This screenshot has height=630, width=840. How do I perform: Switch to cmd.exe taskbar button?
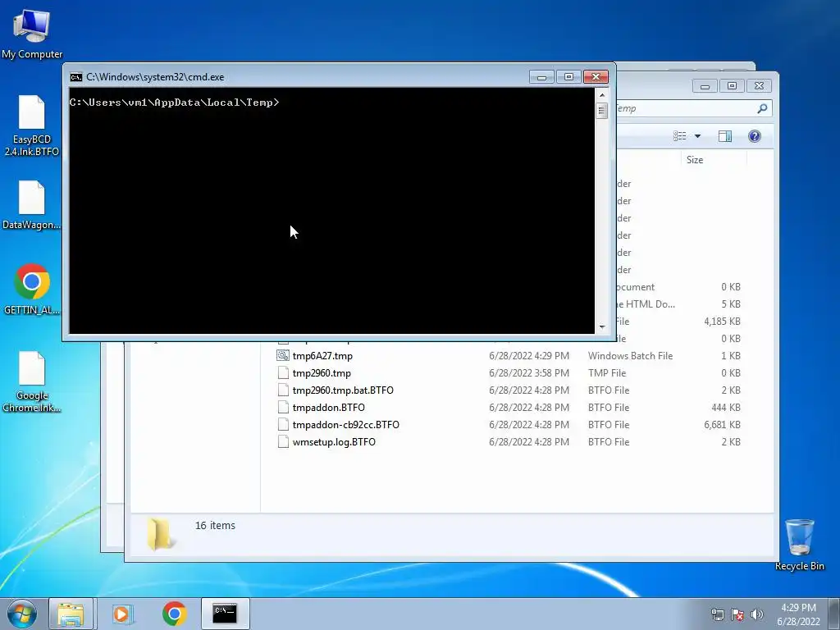[225, 614]
